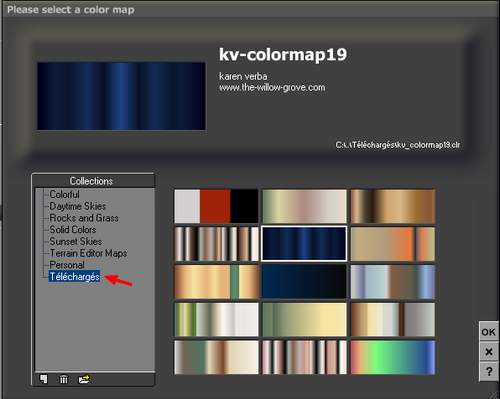The width and height of the screenshot is (500, 399).
Task: Select Terrain Editor Maps collection
Action: click(88, 253)
